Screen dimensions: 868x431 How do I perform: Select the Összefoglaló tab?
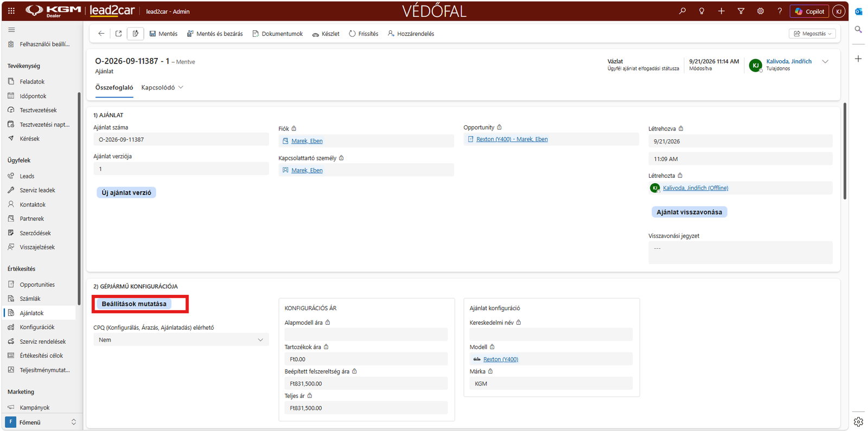click(114, 87)
